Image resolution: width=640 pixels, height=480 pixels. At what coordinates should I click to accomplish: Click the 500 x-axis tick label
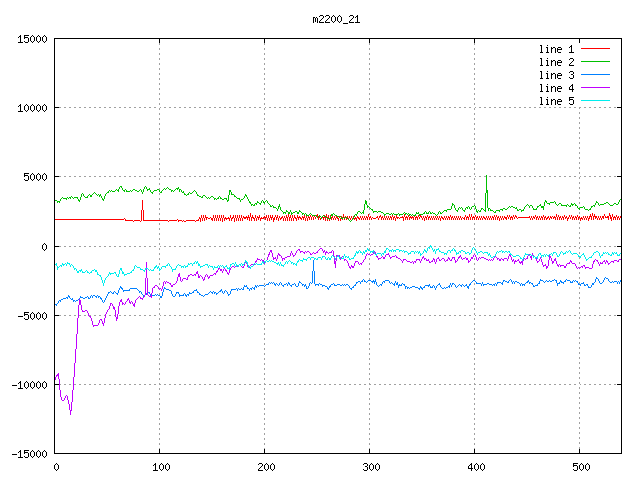point(578,467)
